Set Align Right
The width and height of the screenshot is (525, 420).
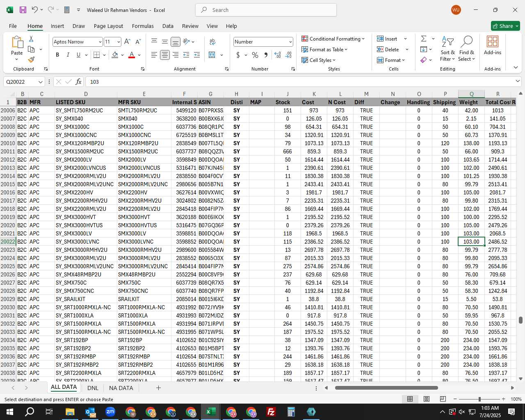(x=176, y=55)
